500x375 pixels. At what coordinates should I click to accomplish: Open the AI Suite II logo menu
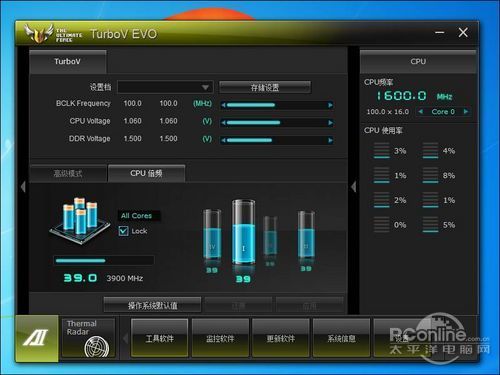37,338
